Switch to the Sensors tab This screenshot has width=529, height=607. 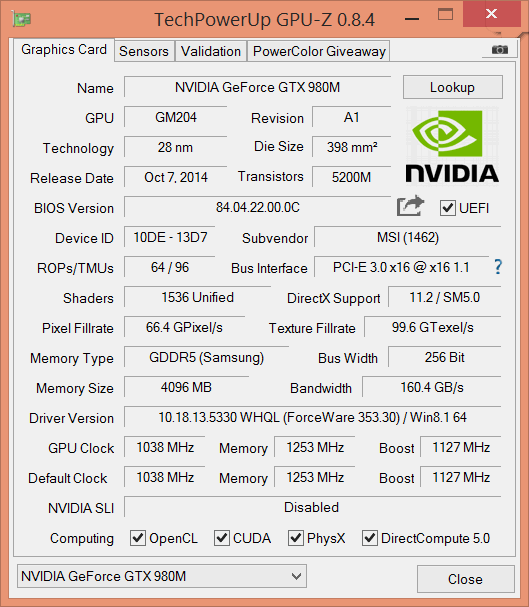pos(144,51)
